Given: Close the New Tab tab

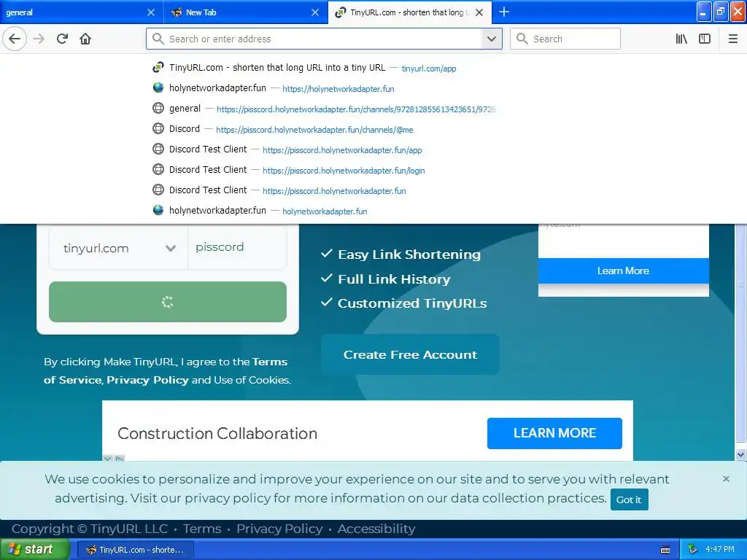Looking at the screenshot, I should (x=315, y=12).
